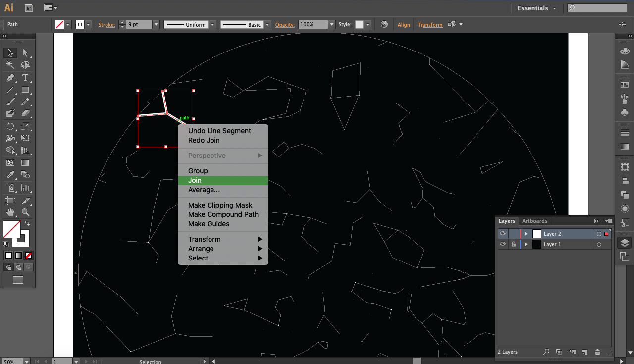The image size is (634, 364).
Task: Select the Line Segment tool
Action: (10, 90)
